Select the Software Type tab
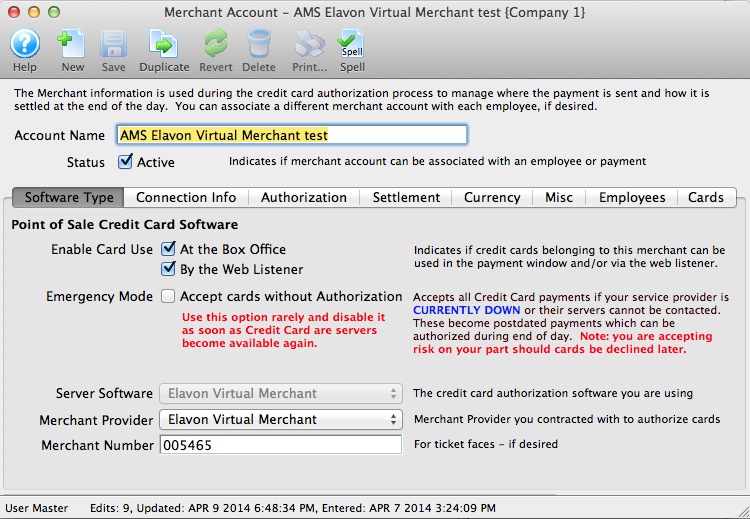The image size is (750, 519). (x=68, y=198)
